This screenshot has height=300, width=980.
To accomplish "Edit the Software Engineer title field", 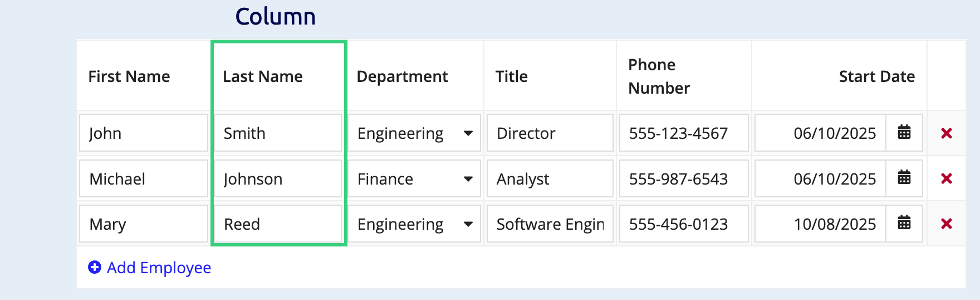I will click(x=550, y=224).
